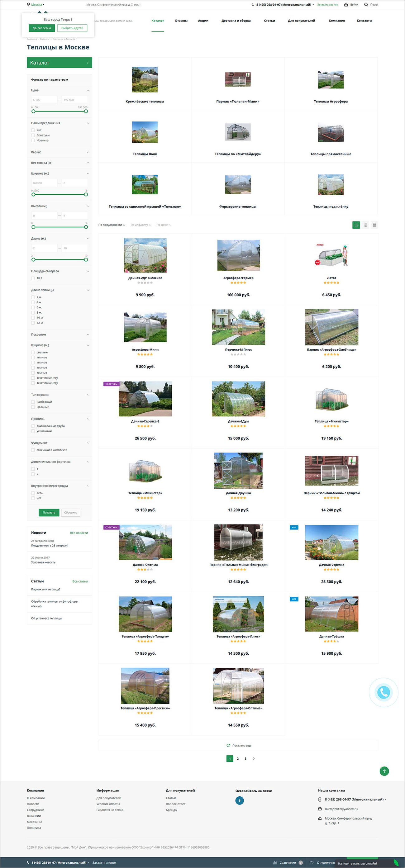Image resolution: width=405 pixels, height=868 pixels.
Task: Click the green scroll-to-top arrow button
Action: pyautogui.click(x=384, y=771)
